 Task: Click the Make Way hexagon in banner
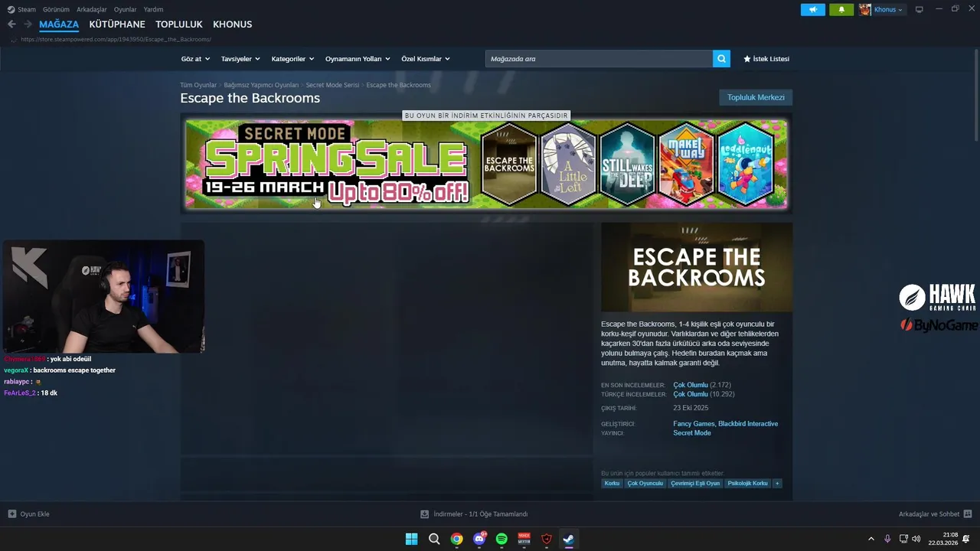(x=686, y=164)
